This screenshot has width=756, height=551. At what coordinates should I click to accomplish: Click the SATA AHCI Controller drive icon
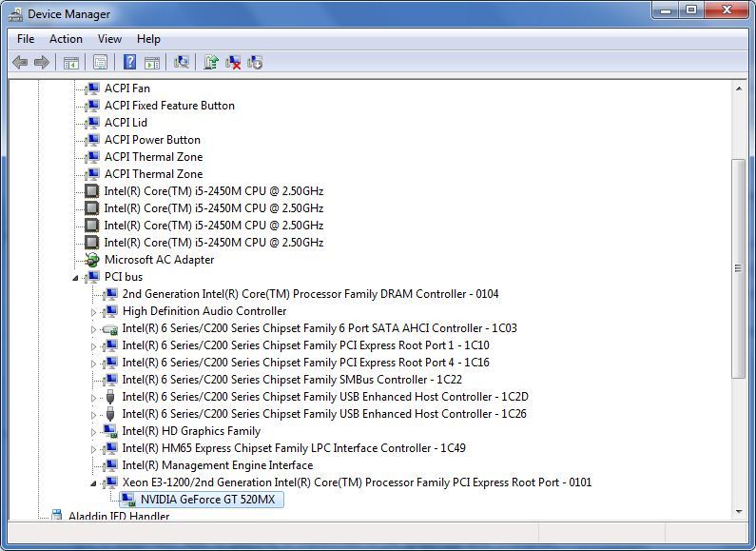110,329
